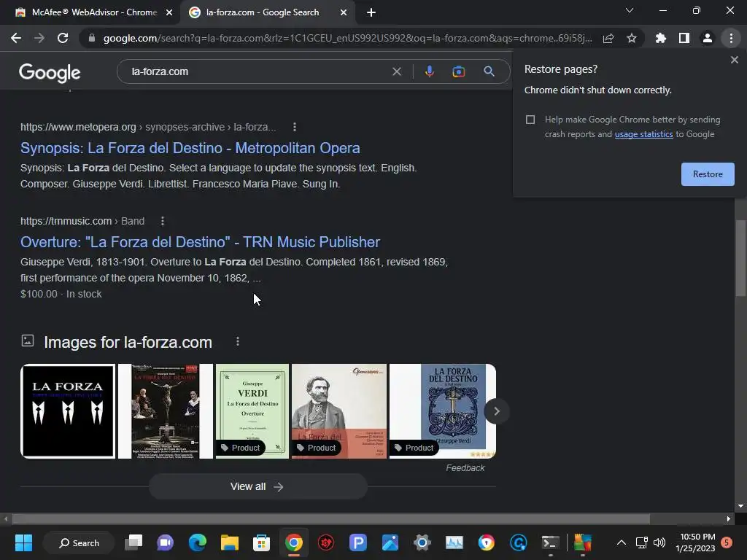
Task: Open more options for trnmusic.com result
Action: 163,221
